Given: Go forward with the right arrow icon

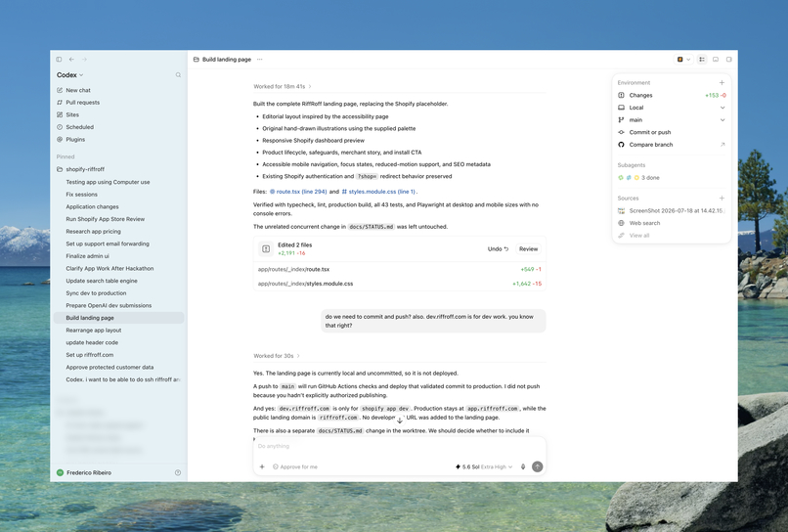Looking at the screenshot, I should [x=84, y=60].
